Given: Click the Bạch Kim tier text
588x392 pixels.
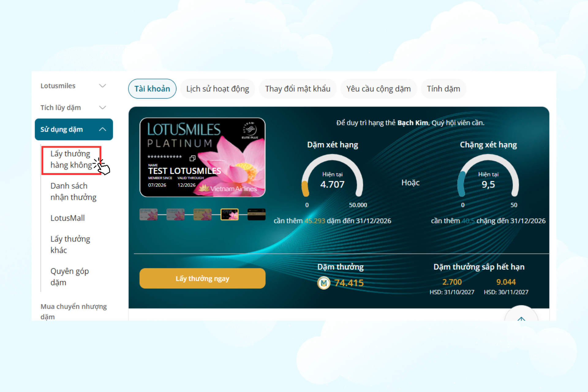Looking at the screenshot, I should [x=413, y=123].
